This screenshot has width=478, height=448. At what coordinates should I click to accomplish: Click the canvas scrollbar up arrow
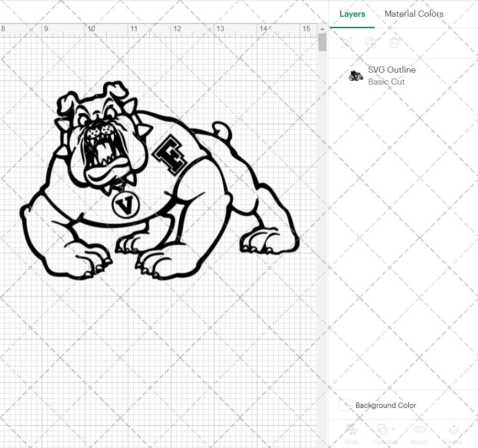tap(322, 29)
